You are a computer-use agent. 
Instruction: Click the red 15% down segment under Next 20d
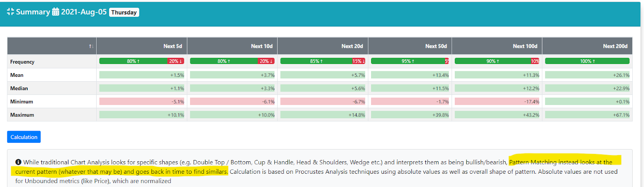coord(359,61)
